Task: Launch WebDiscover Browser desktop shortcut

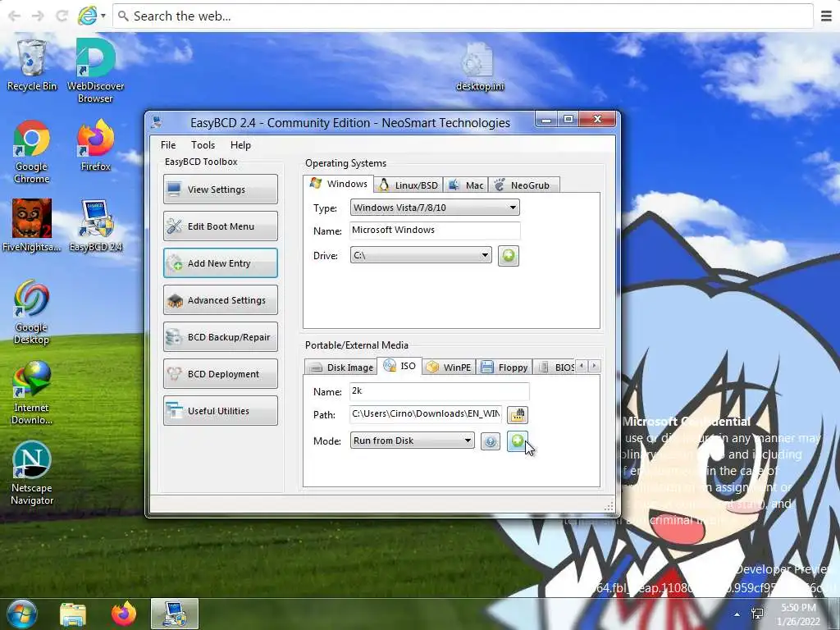Action: coord(95,71)
